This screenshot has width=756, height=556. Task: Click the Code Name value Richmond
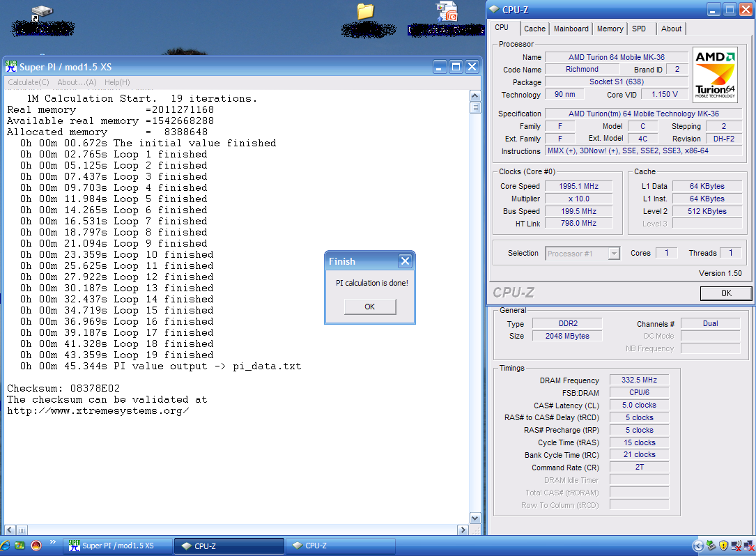582,70
